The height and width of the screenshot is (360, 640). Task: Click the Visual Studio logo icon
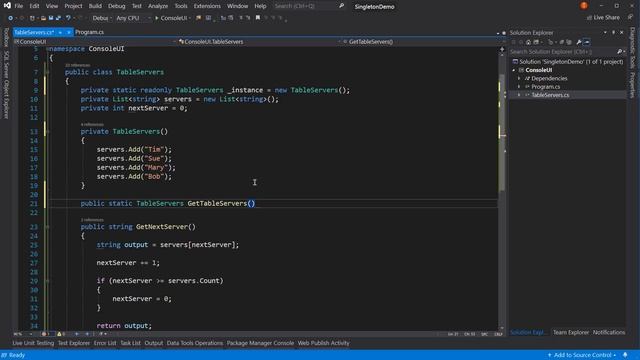pos(7,6)
